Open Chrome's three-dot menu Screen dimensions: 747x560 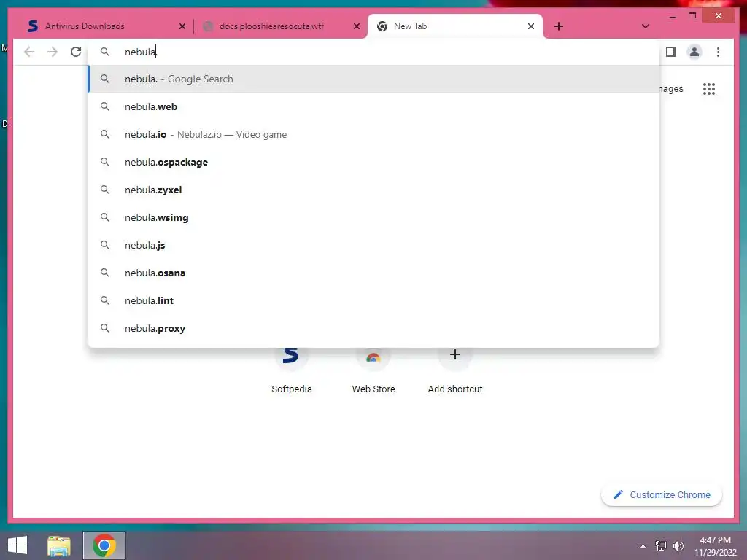click(718, 52)
